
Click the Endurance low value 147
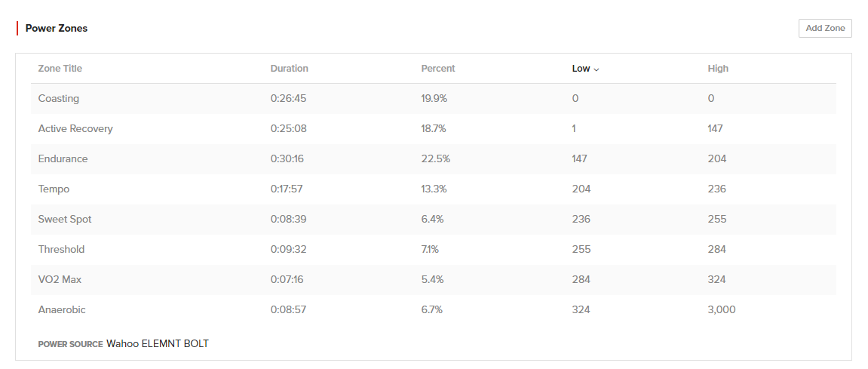point(580,159)
